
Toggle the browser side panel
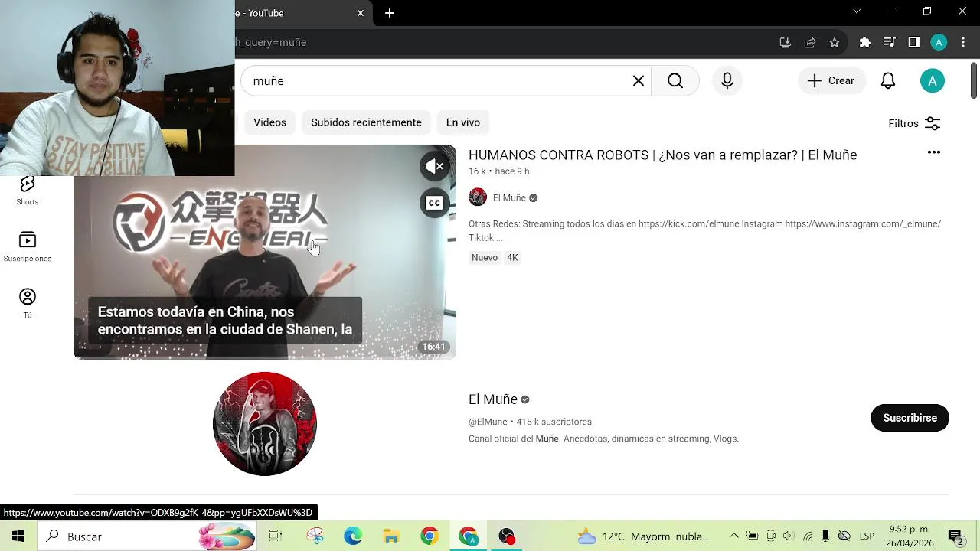tap(914, 42)
